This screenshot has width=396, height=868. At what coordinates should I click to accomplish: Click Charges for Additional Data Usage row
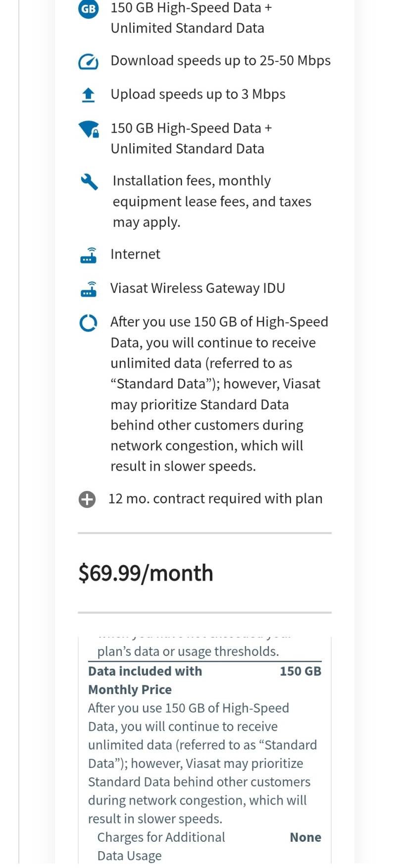tap(161, 846)
